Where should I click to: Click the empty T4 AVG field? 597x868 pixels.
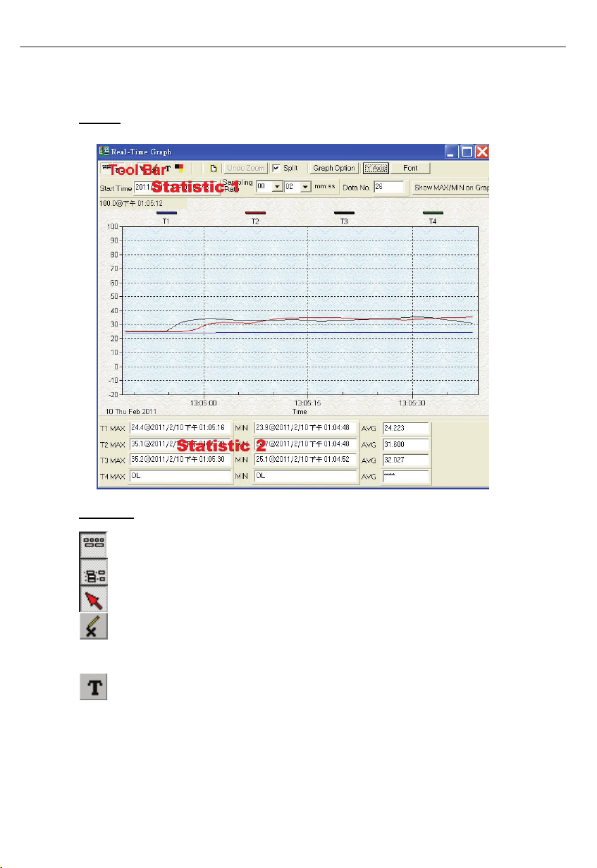point(406,476)
